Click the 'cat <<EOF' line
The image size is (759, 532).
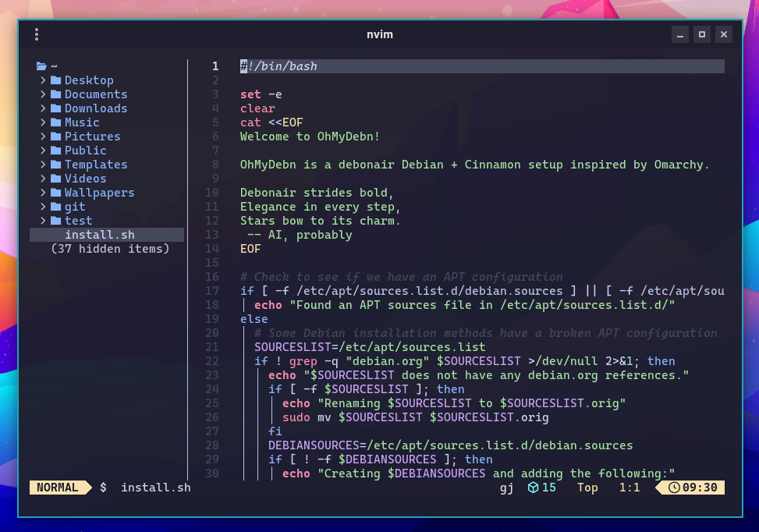(271, 122)
